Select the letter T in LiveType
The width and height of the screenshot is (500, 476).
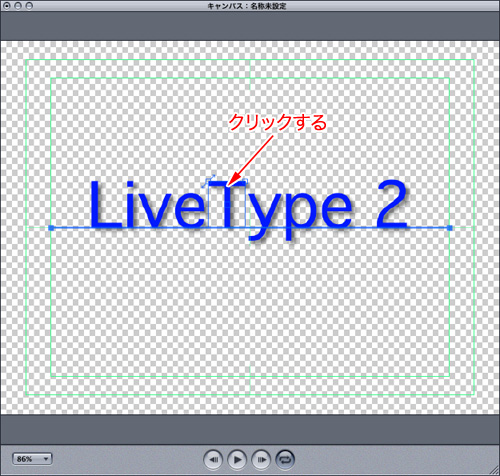pos(228,204)
